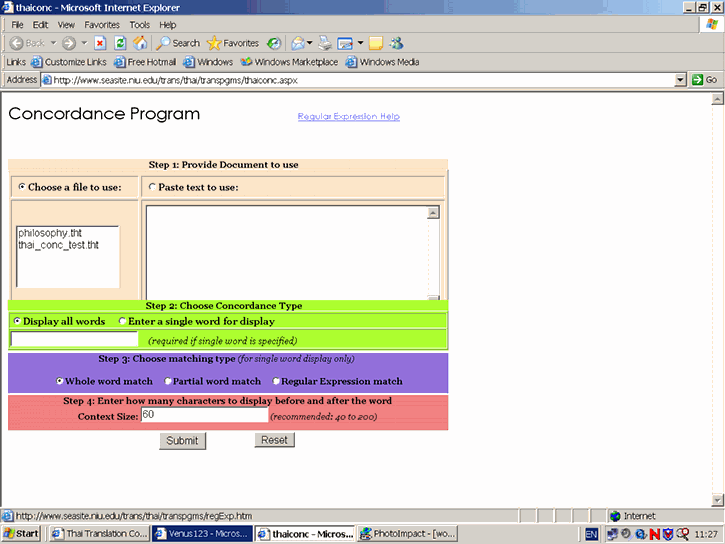Go to the Home page

pyautogui.click(x=140, y=43)
